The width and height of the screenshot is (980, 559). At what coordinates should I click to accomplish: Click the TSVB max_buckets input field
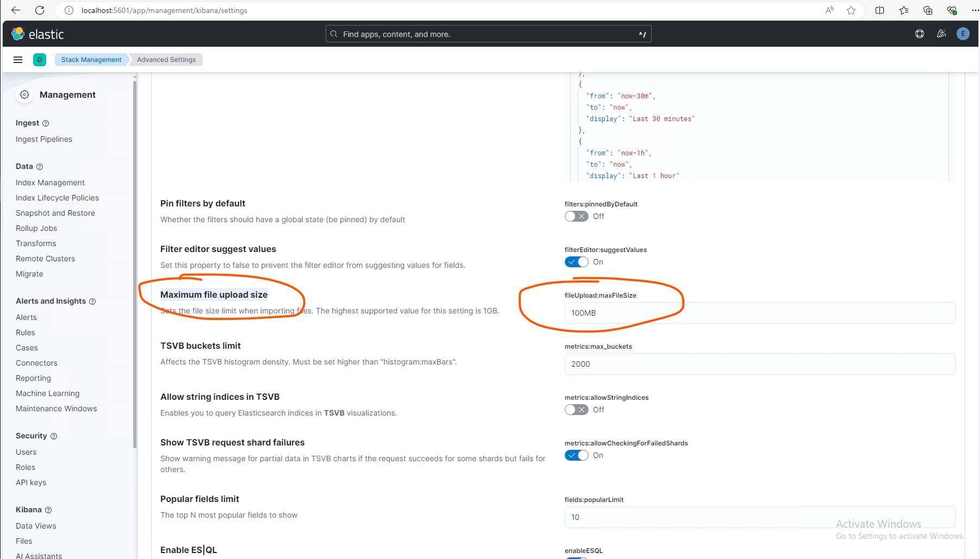click(x=759, y=364)
